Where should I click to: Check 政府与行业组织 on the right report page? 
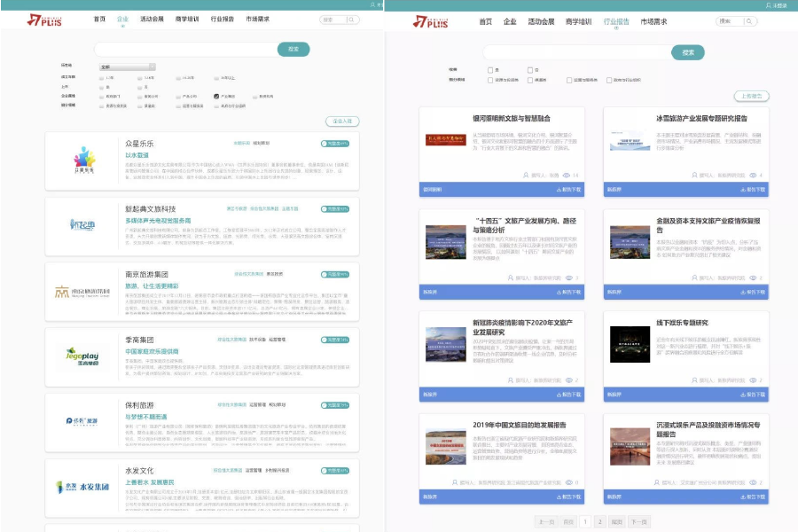point(608,81)
